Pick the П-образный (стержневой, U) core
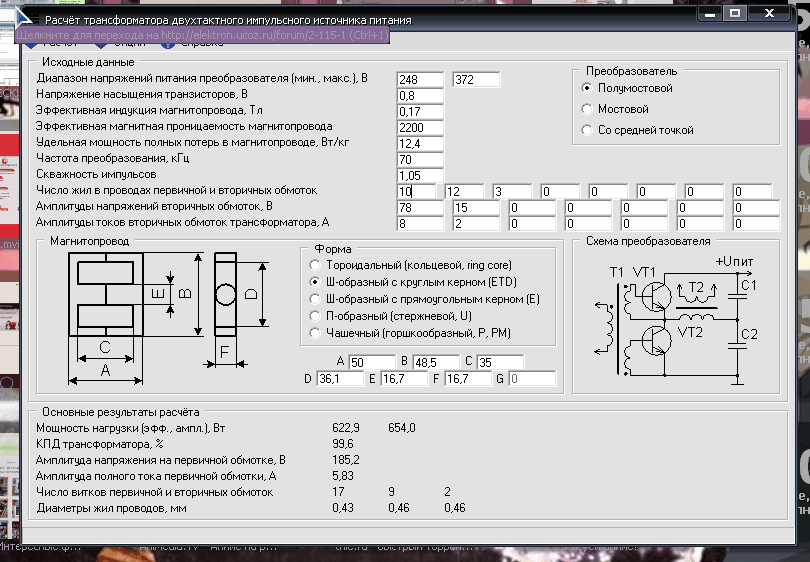Screen dimensions: 810x562 pyautogui.click(x=315, y=316)
